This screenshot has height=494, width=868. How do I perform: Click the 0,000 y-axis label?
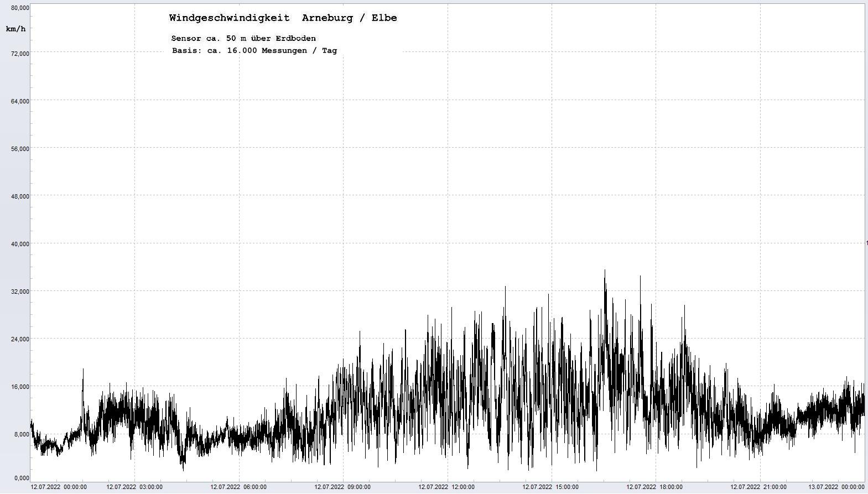click(21, 478)
